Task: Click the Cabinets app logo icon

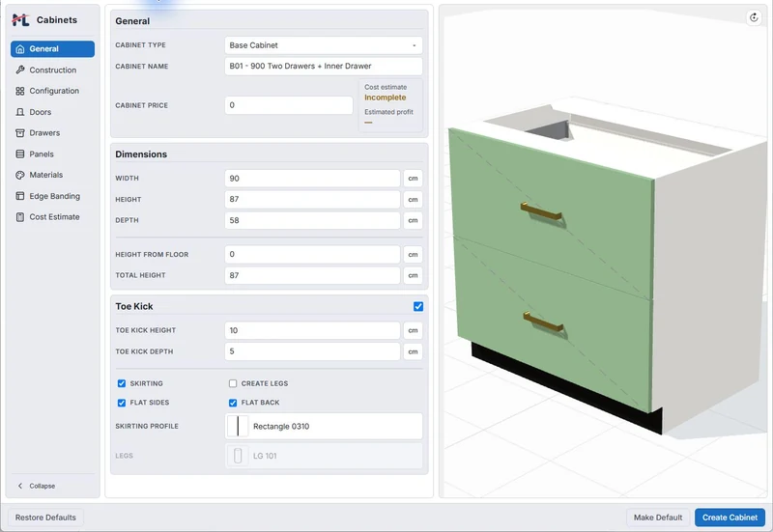Action: pos(20,19)
